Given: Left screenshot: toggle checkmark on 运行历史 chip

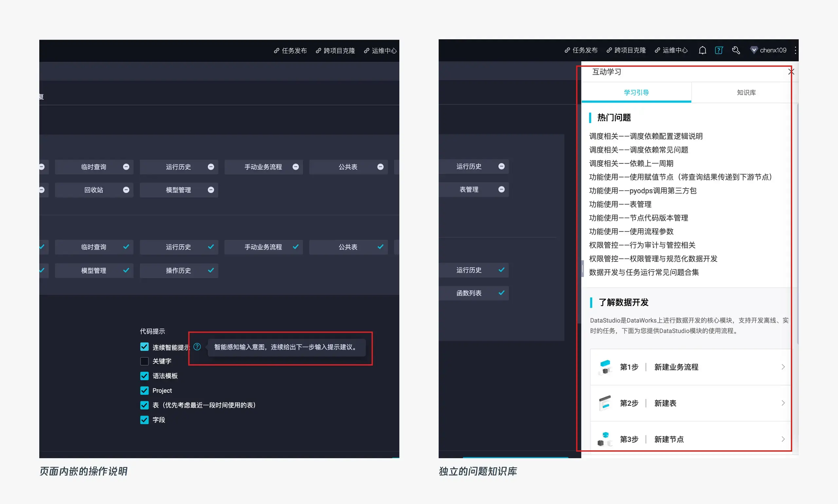Looking at the screenshot, I should [211, 247].
